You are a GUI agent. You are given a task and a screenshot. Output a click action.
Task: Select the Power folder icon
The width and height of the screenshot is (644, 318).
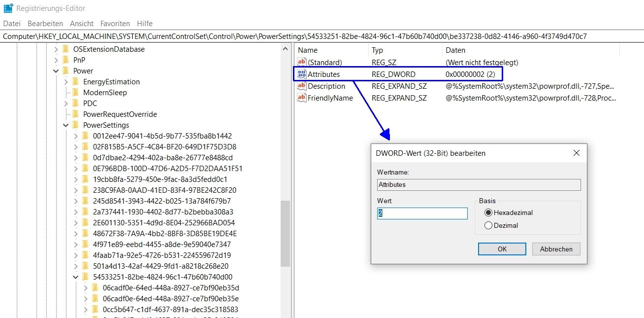pos(66,71)
